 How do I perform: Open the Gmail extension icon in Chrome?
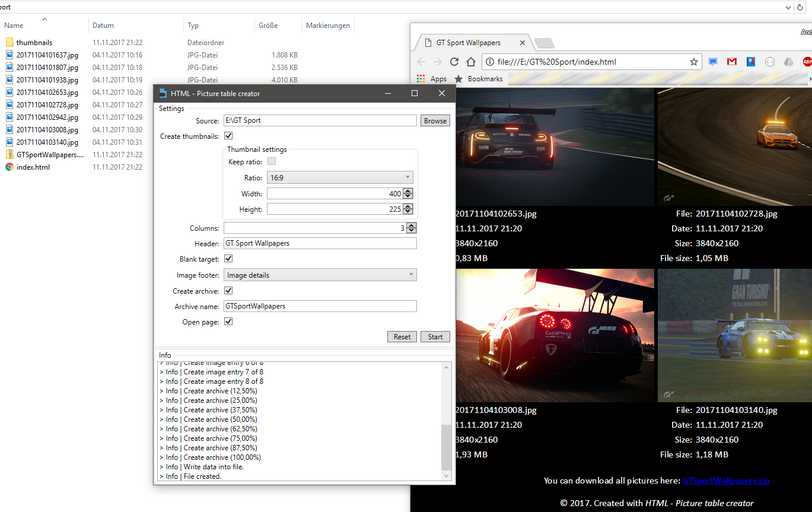tap(732, 62)
